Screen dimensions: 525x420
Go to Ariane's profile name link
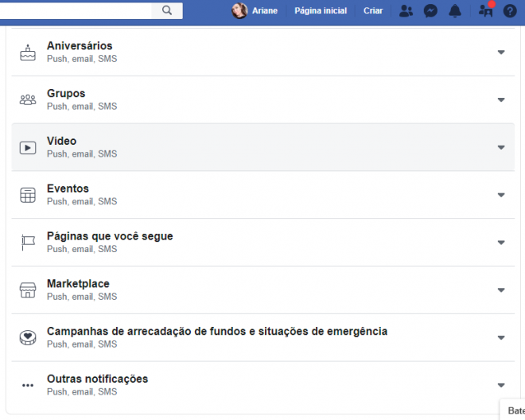(x=265, y=10)
